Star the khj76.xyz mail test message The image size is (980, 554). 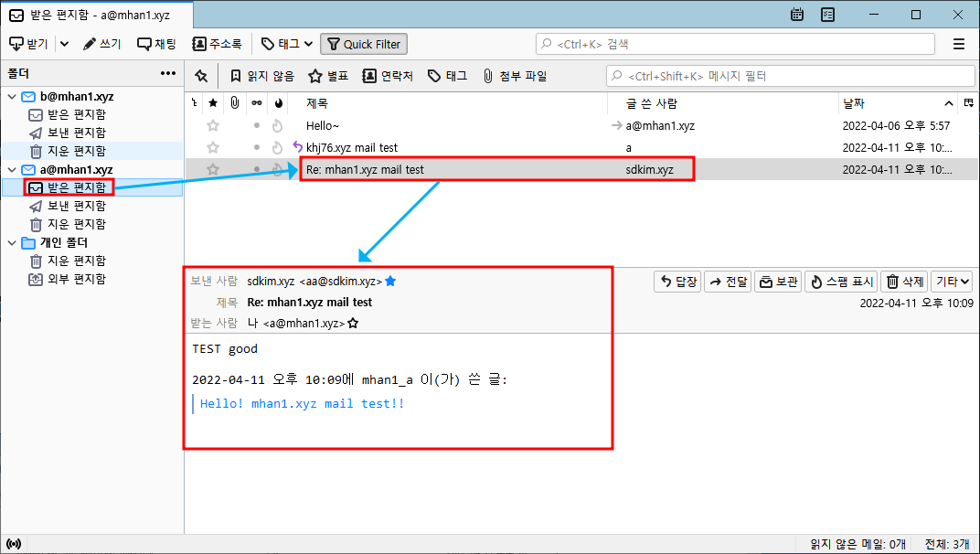point(213,147)
